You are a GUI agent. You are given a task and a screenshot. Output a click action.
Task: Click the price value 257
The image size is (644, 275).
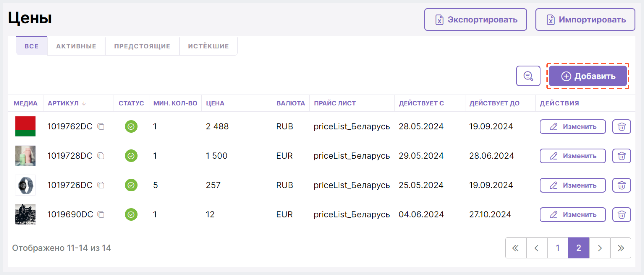(x=213, y=185)
